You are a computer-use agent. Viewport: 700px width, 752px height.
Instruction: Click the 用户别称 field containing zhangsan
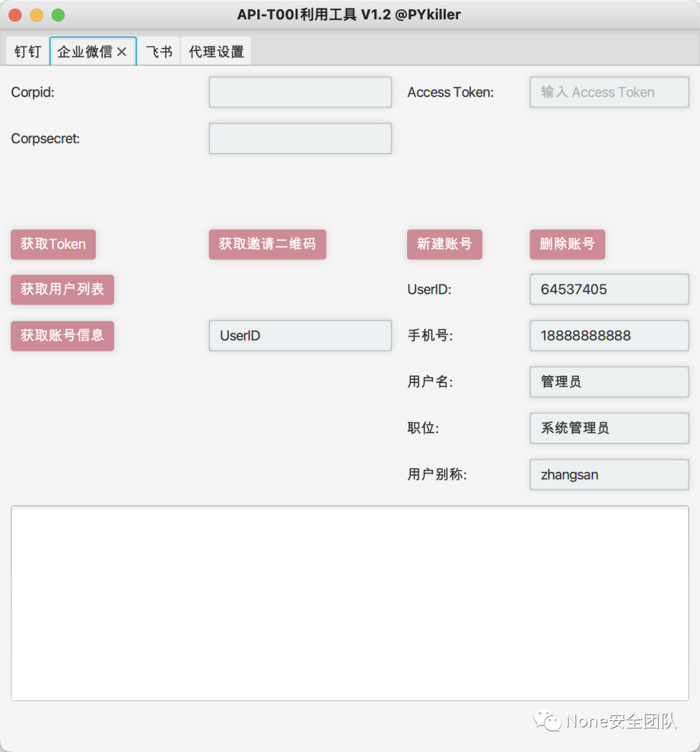coord(609,475)
